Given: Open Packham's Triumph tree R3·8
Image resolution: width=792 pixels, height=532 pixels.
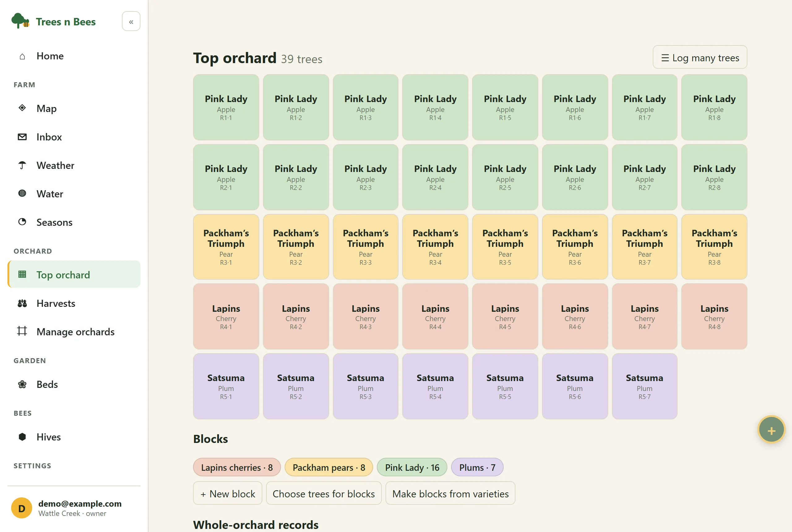Looking at the screenshot, I should 714,247.
